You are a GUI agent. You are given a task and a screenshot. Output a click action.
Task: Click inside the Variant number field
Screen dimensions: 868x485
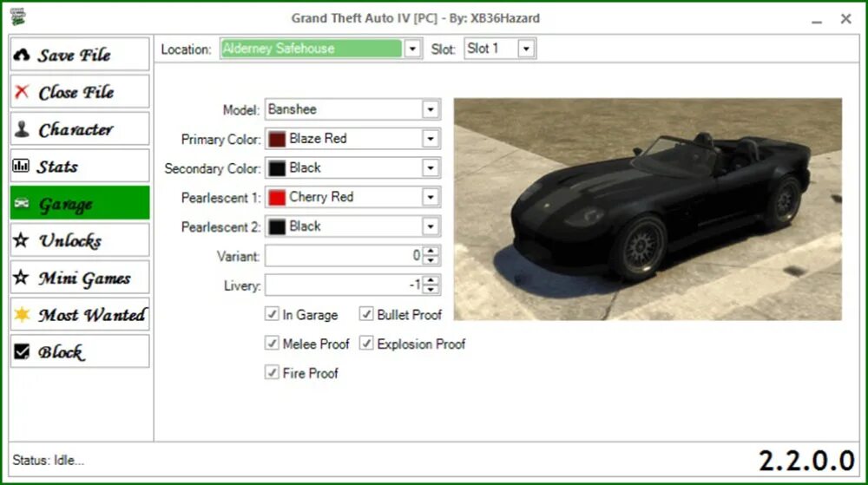(x=344, y=255)
